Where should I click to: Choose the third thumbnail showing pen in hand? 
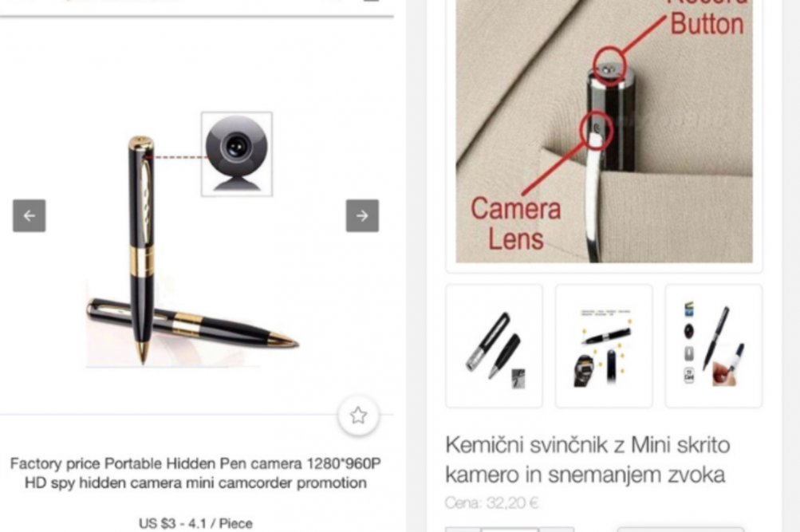pyautogui.click(x=714, y=346)
